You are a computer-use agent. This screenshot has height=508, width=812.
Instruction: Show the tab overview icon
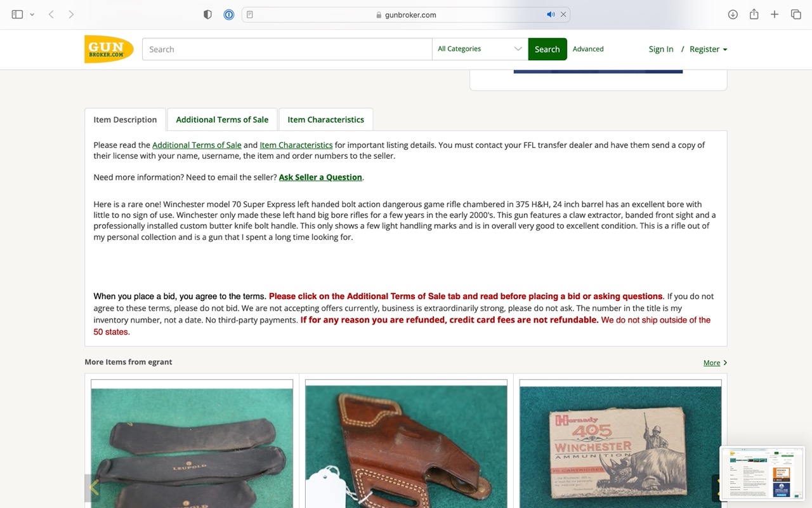pos(796,15)
